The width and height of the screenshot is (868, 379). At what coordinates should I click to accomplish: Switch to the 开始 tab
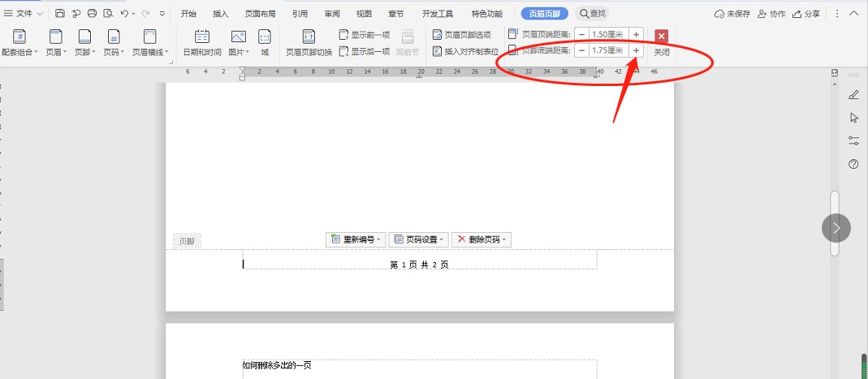click(188, 14)
